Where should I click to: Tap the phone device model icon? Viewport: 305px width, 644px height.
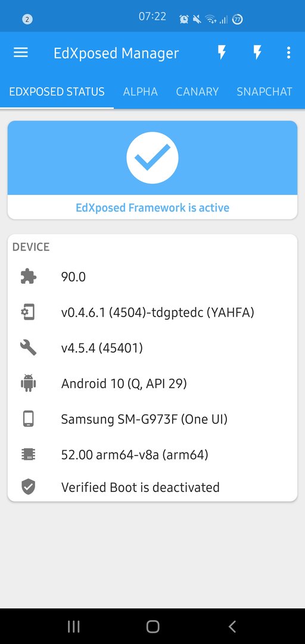pyautogui.click(x=29, y=419)
